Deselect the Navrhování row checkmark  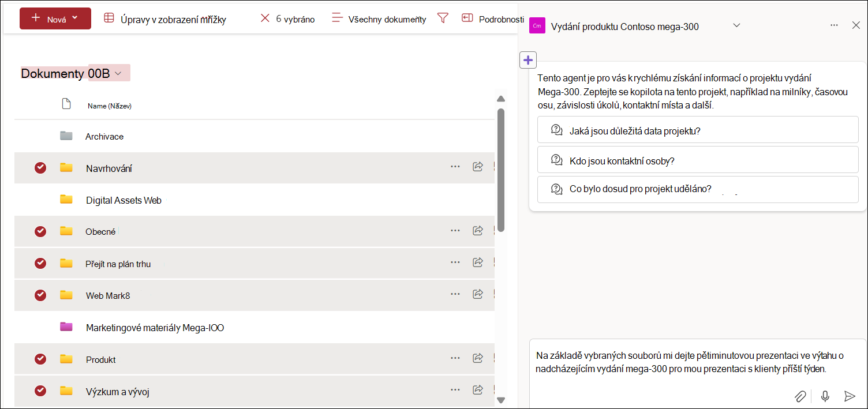(x=40, y=168)
